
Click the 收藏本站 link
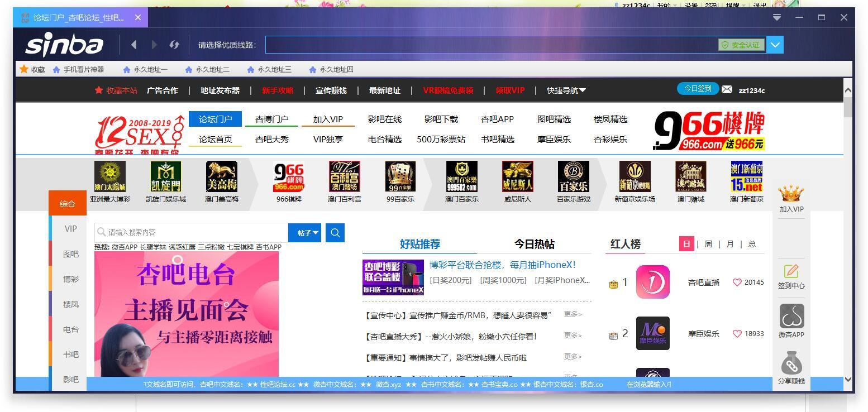pyautogui.click(x=117, y=90)
